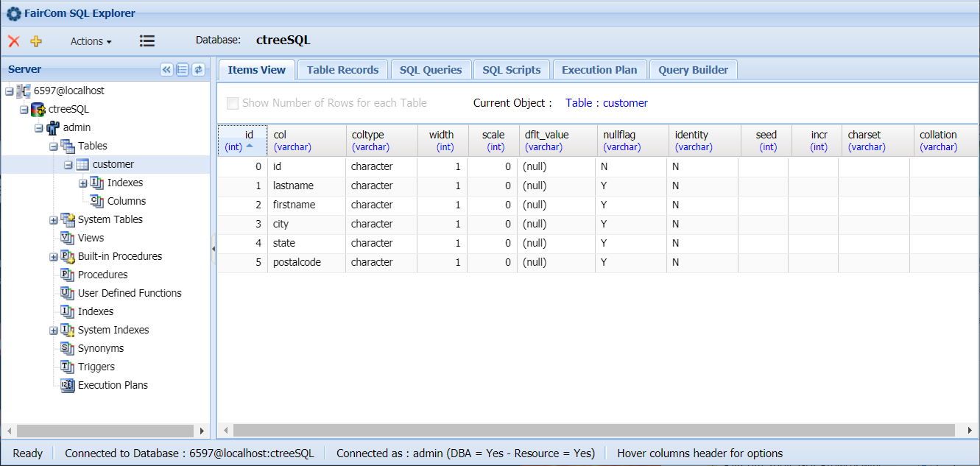Image resolution: width=980 pixels, height=466 pixels.
Task: Click the User Defined Functions icon
Action: [x=68, y=293]
